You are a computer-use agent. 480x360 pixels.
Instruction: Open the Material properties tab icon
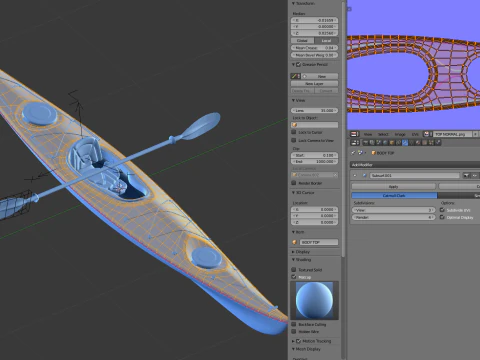click(x=418, y=143)
